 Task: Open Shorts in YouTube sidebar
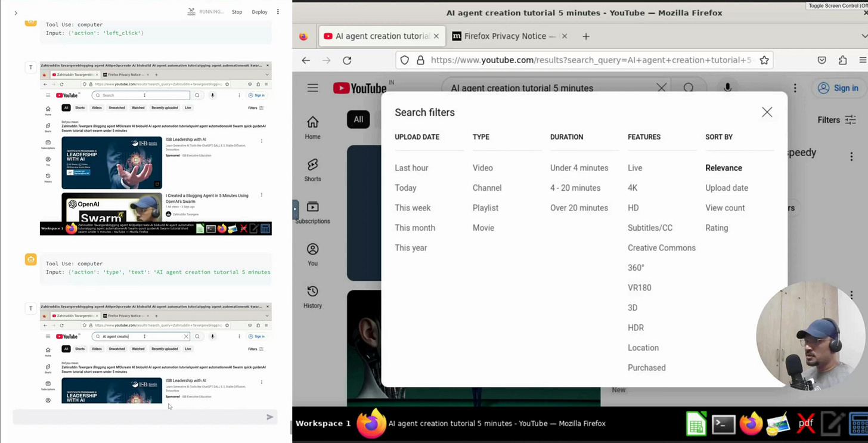point(312,170)
